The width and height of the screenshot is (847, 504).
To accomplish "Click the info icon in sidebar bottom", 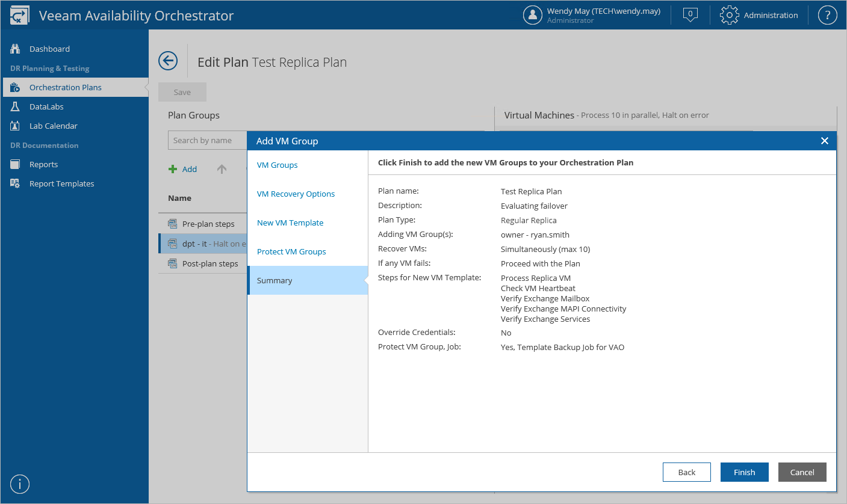I will (x=20, y=484).
